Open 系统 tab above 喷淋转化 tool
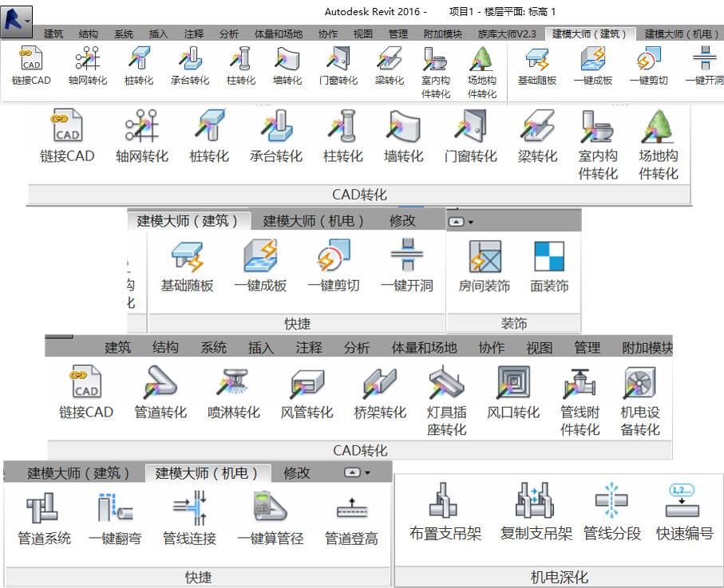This screenshot has width=724, height=588. [x=213, y=348]
